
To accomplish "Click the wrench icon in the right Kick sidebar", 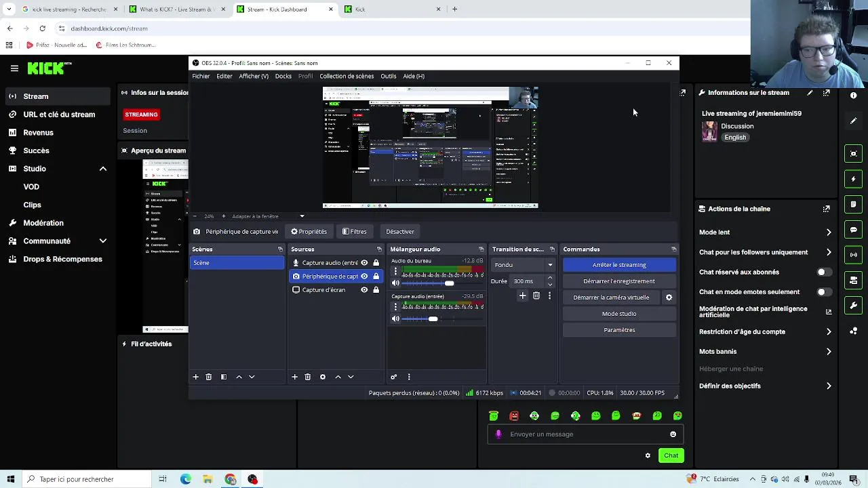I will pos(854,306).
